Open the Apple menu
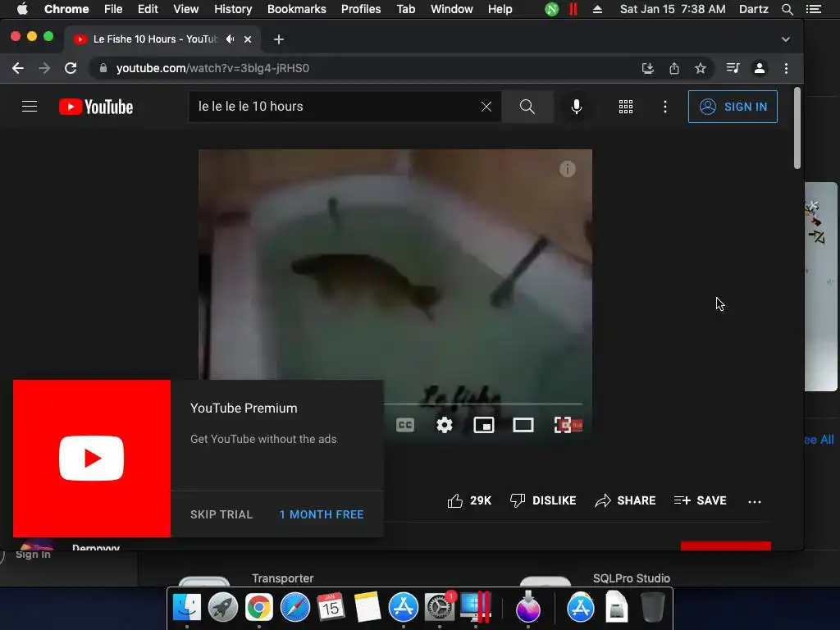The width and height of the screenshot is (840, 630). click(22, 9)
